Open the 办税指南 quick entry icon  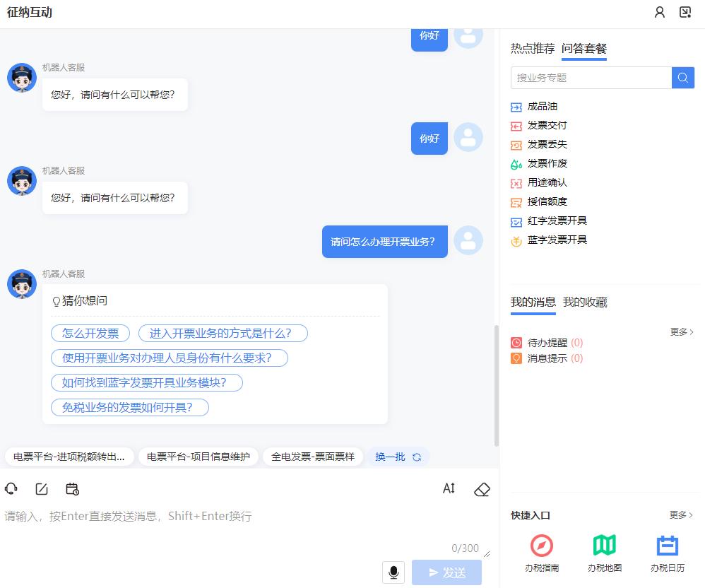[x=540, y=546]
